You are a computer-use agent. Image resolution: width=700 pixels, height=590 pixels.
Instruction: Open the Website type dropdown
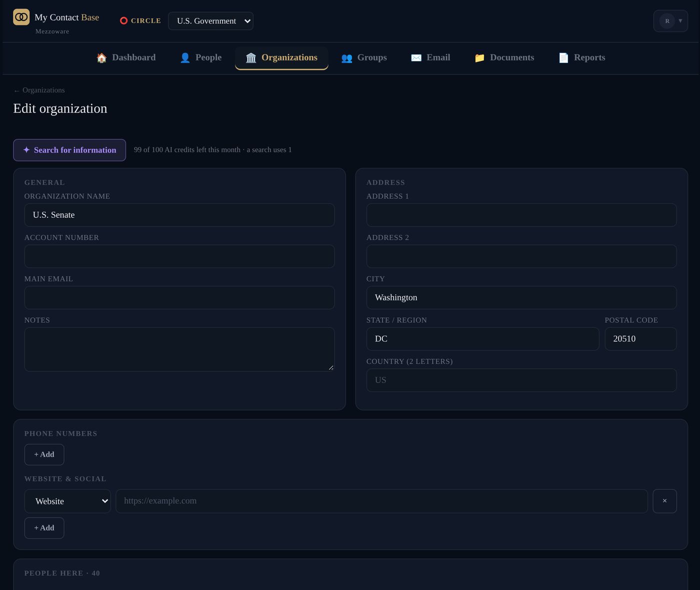tap(67, 501)
